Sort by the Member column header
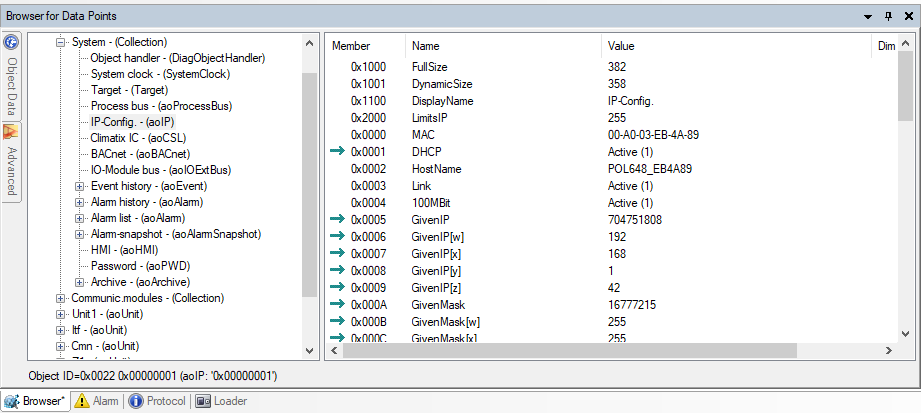Viewport: 921px width, 413px height. 351,46
